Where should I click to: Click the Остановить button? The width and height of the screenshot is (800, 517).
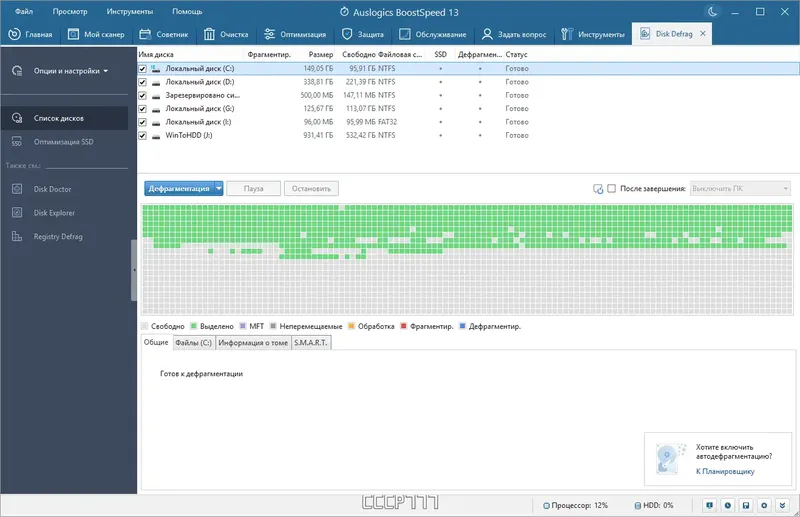pos(311,188)
